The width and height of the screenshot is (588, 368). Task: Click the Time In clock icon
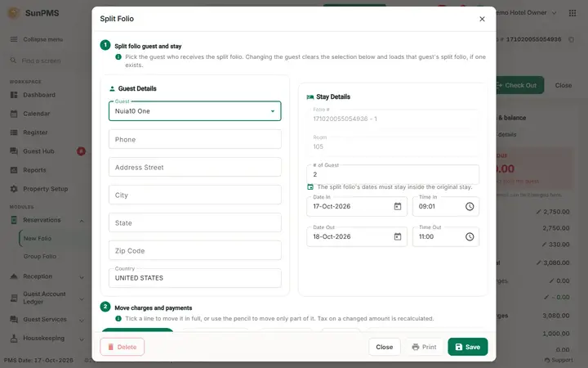pos(470,207)
